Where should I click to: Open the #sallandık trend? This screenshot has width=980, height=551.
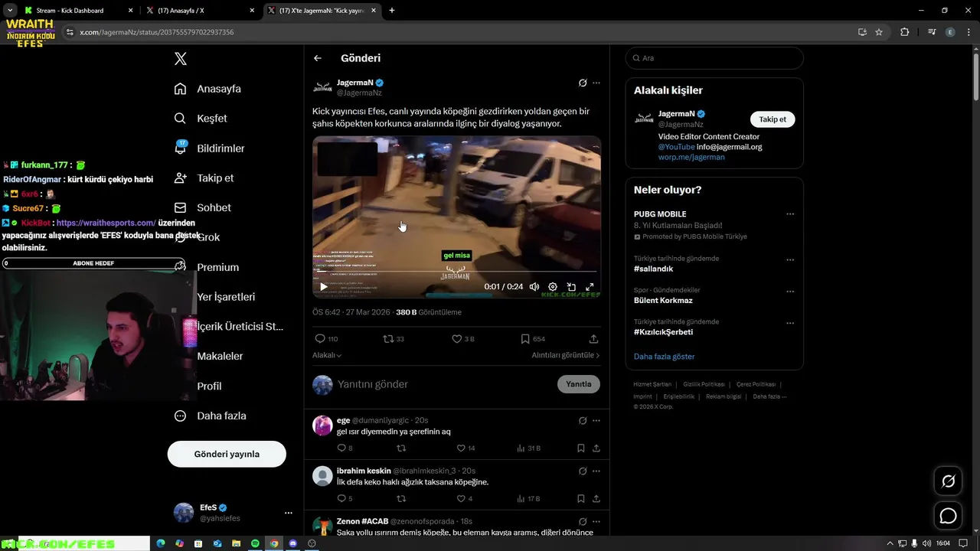coord(653,269)
